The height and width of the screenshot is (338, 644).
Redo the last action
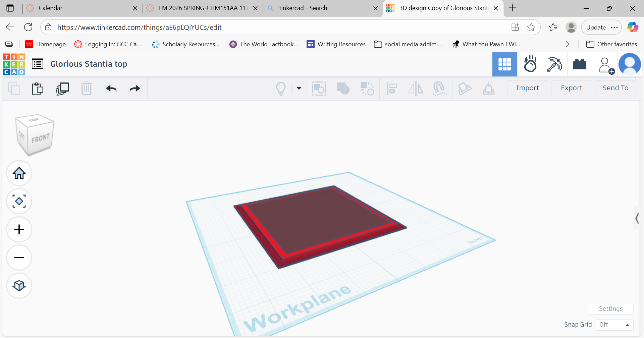pos(135,89)
